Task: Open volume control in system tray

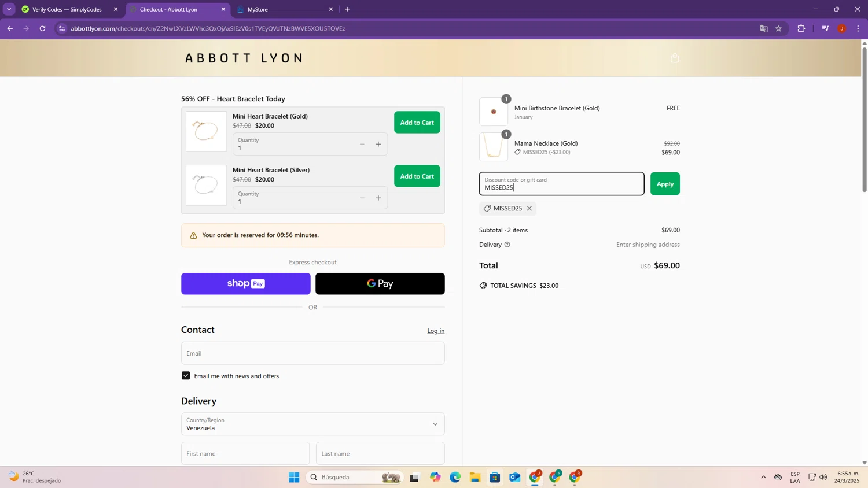Action: point(823,477)
